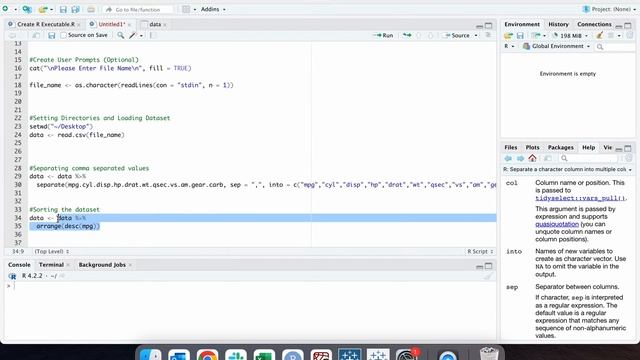The image size is (640, 360).
Task: Click the clear Environment objects broom icon
Action: [599, 36]
